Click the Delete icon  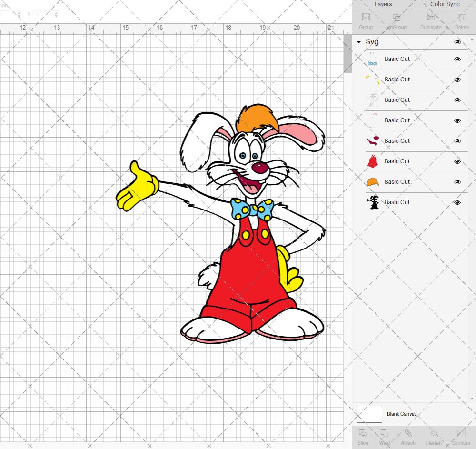click(x=461, y=20)
